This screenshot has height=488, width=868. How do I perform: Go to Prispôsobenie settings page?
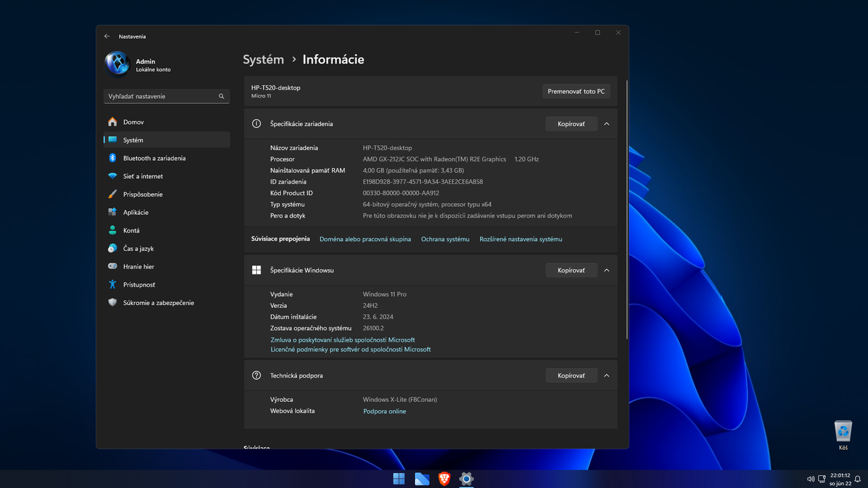pos(167,195)
